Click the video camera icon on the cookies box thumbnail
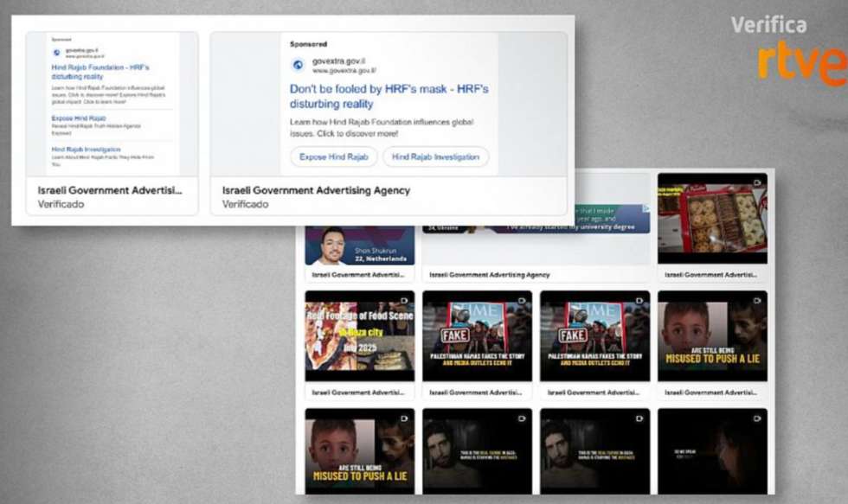The height and width of the screenshot is (504, 848). tap(757, 182)
